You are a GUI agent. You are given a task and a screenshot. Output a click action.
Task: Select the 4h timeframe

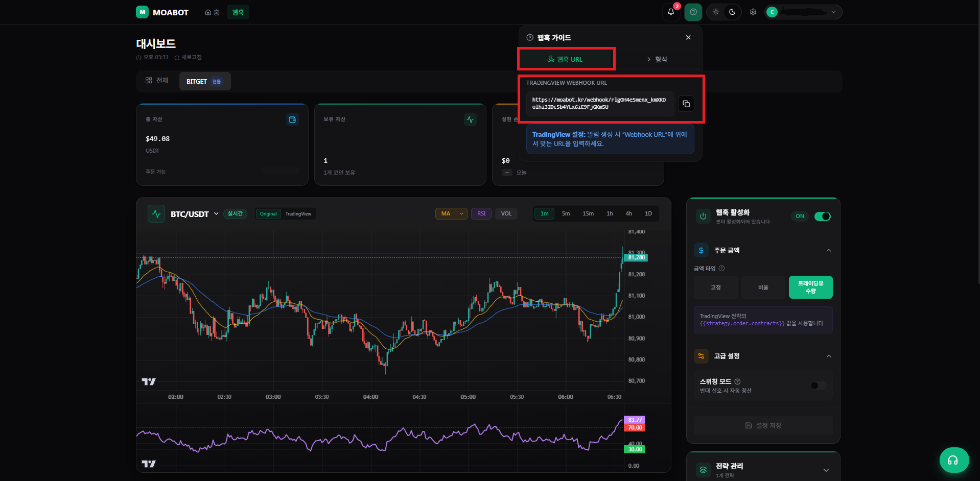point(629,213)
